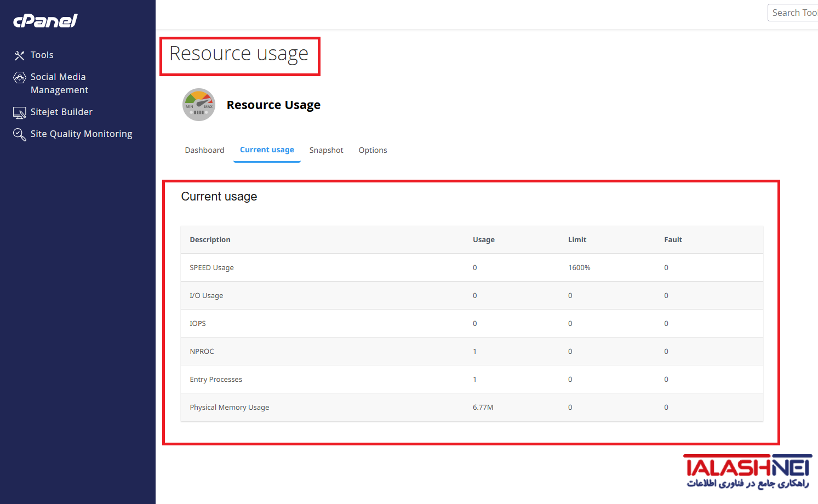Select the Physical Memory Usage row label
Viewport: 818px width, 504px height.
coord(229,407)
